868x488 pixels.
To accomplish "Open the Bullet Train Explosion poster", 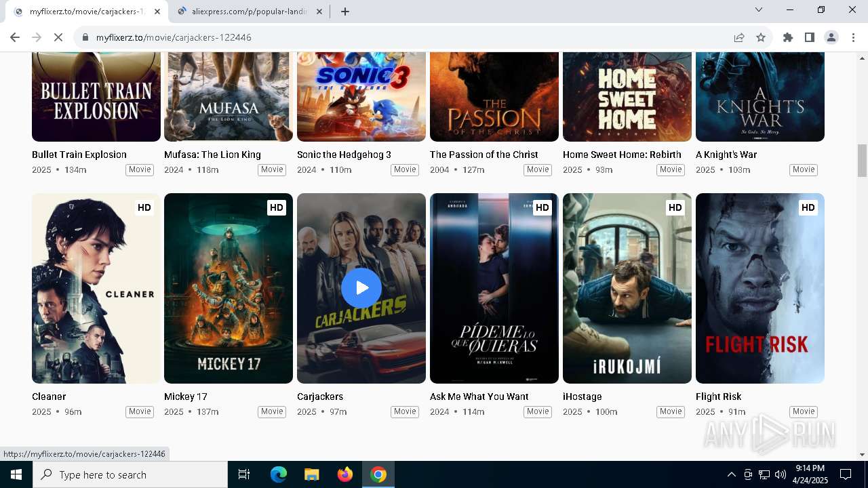I will coord(96,97).
